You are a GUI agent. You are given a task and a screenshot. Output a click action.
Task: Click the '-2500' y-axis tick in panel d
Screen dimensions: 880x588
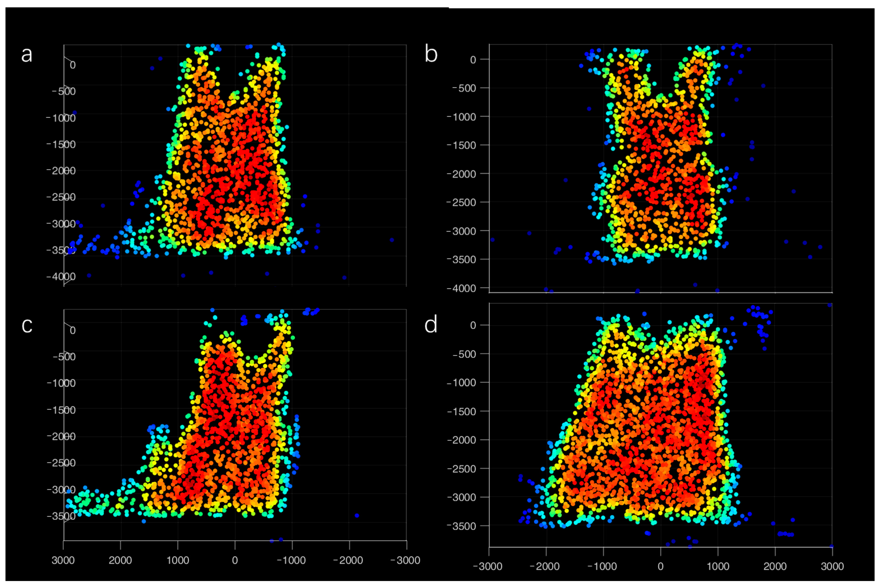pyautogui.click(x=461, y=469)
